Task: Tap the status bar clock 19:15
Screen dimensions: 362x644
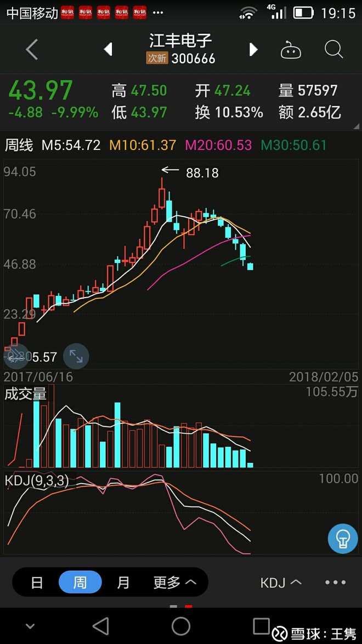Action: click(338, 13)
